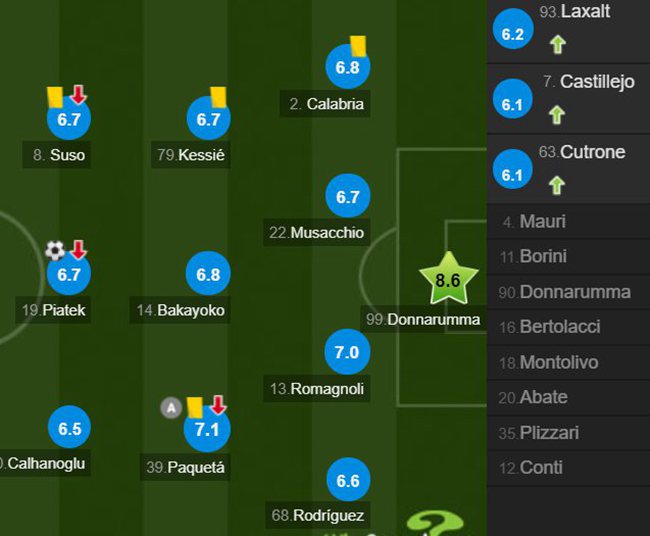Click Kessié's yellow card icon
650x536 pixels.
pos(218,97)
